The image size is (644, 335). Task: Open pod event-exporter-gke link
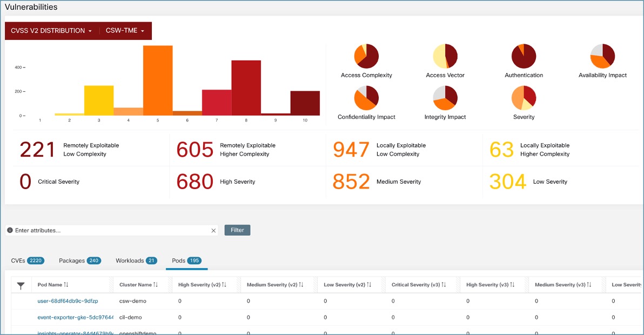[x=75, y=317]
